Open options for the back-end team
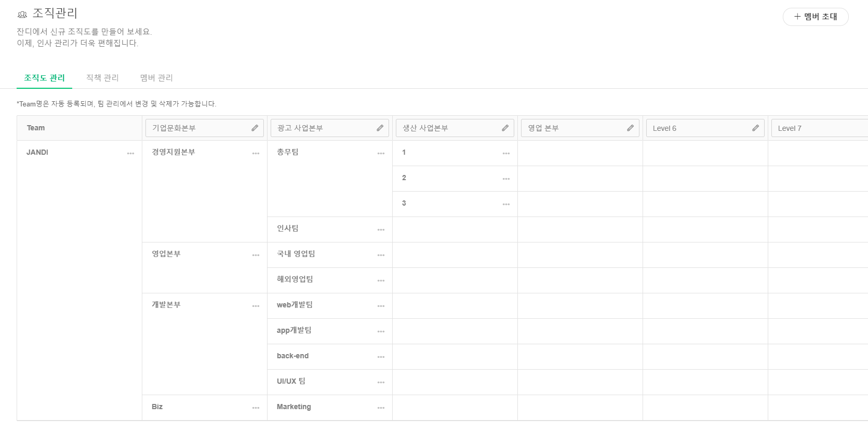Viewport: 868px width, 432px height. coord(381,357)
